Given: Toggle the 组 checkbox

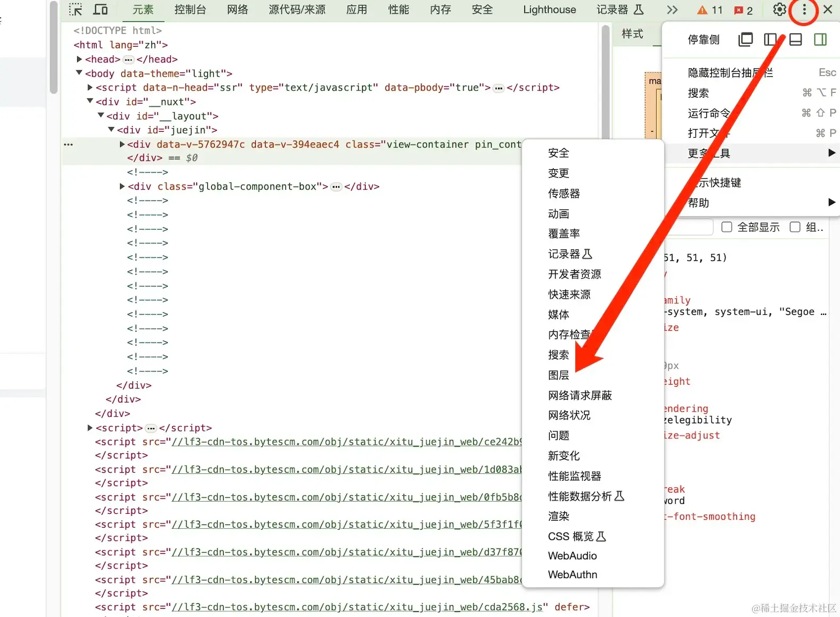Looking at the screenshot, I should 795,227.
